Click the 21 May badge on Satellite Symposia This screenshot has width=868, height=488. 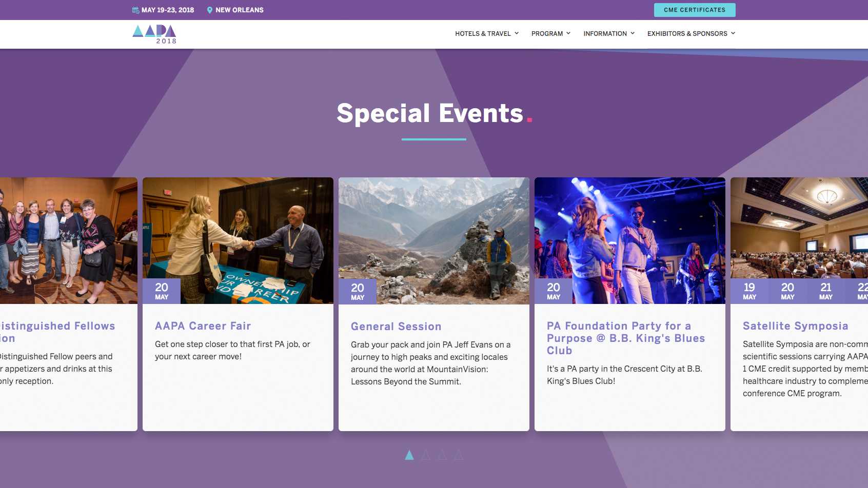click(826, 291)
